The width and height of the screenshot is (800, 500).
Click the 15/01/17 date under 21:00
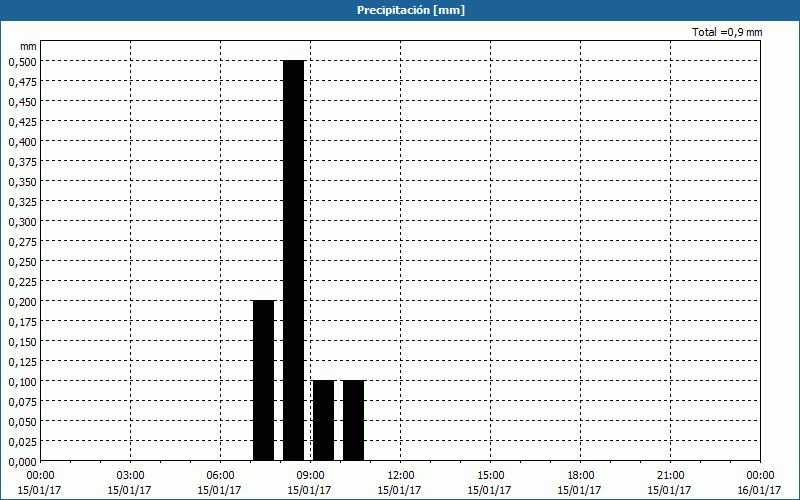(670, 490)
